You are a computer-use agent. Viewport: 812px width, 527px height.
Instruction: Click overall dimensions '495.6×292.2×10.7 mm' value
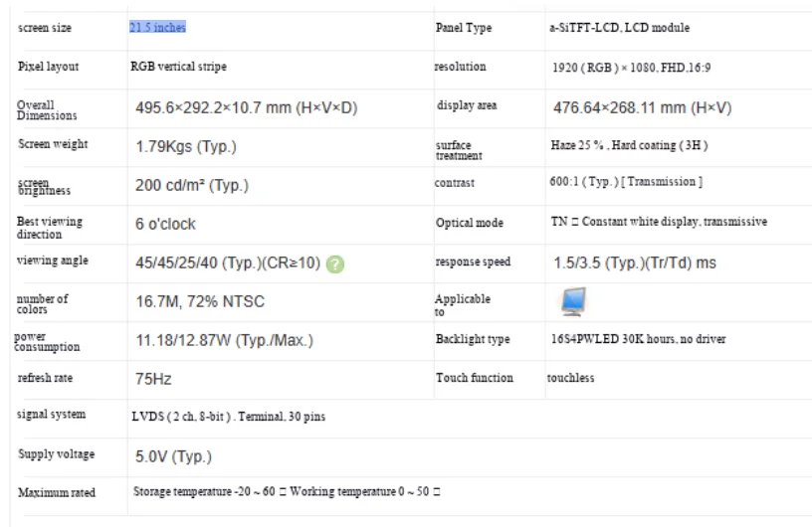pos(247,107)
